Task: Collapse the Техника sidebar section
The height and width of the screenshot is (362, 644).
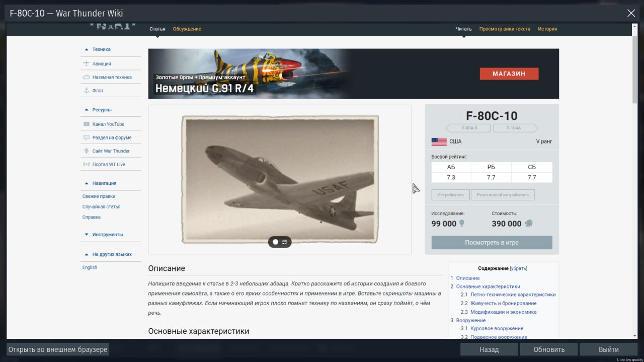Action: click(87, 49)
